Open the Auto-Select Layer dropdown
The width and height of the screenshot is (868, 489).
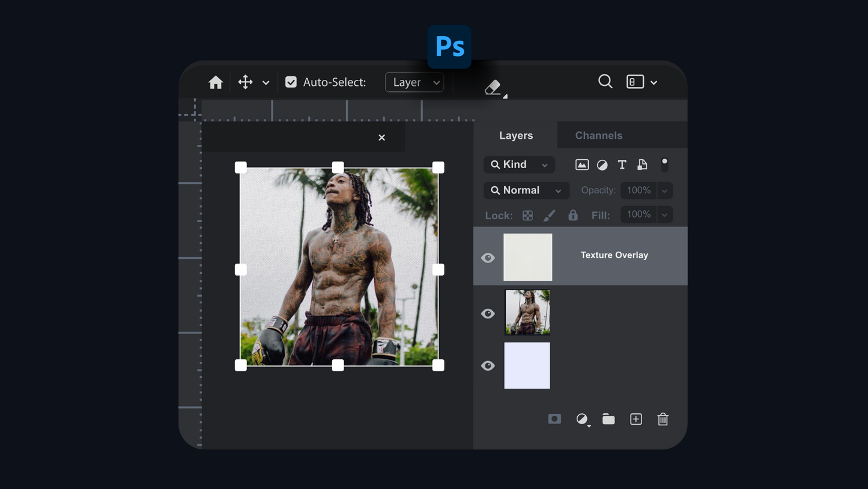(414, 82)
